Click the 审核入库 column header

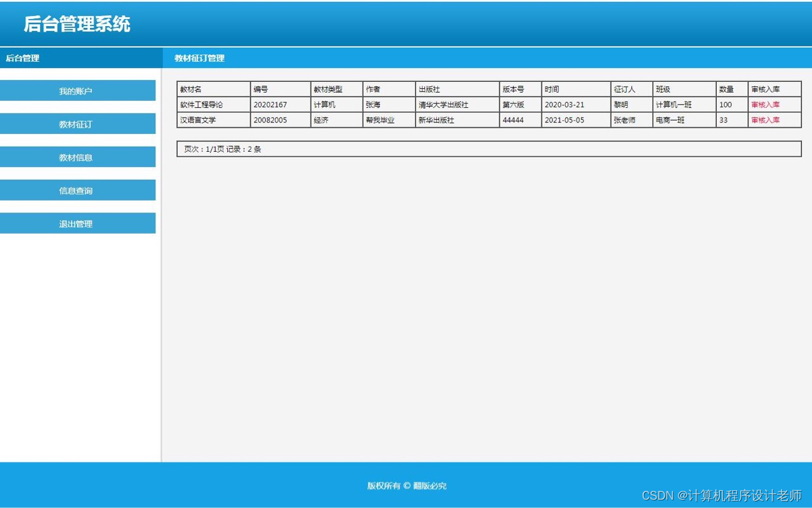(x=775, y=90)
